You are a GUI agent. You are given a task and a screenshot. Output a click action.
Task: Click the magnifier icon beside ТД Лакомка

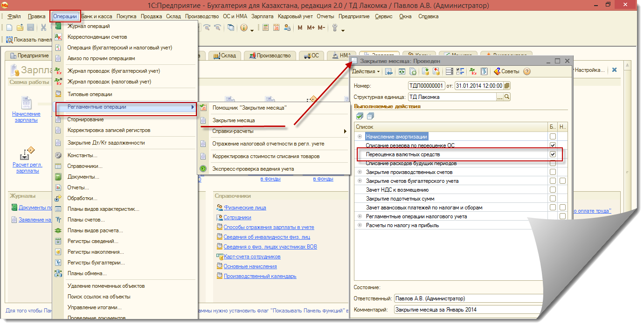tap(507, 97)
